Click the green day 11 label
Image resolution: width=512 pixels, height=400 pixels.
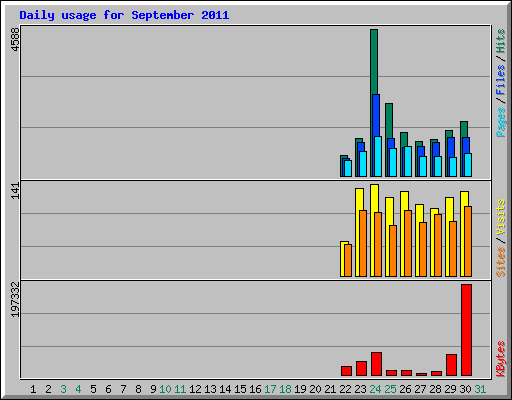click(x=180, y=389)
